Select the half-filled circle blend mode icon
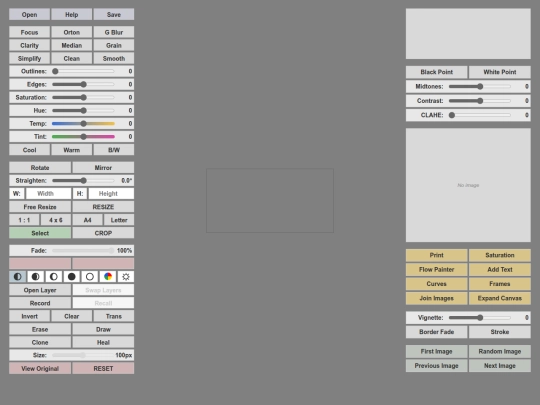Screen dimensions: 540x405 [18, 277]
